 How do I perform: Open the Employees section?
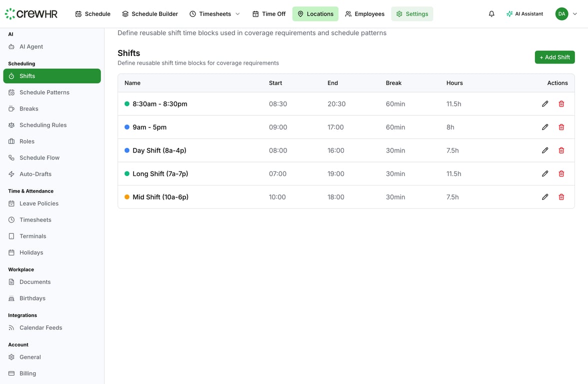click(364, 13)
